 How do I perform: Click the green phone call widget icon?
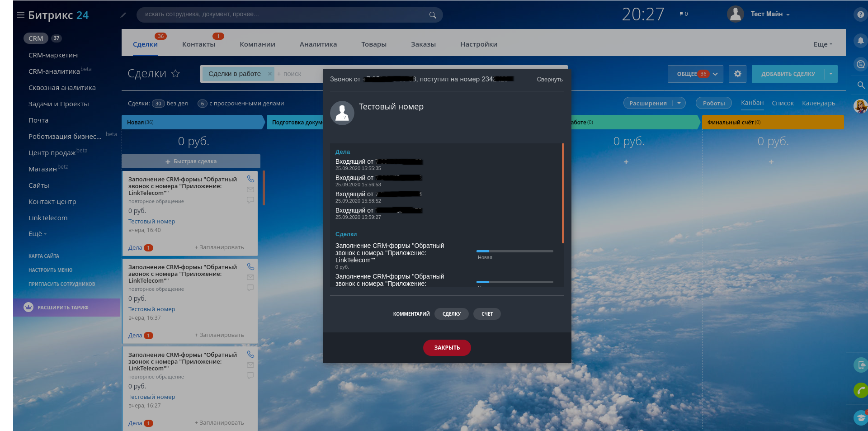[860, 390]
